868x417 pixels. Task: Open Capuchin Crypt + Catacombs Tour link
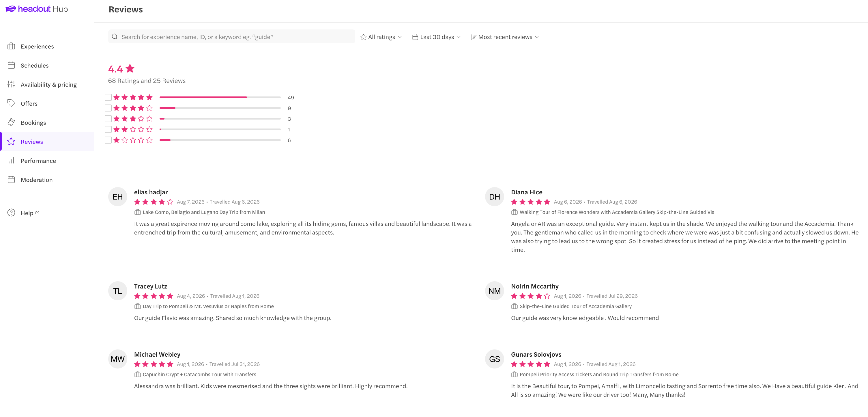(x=199, y=375)
